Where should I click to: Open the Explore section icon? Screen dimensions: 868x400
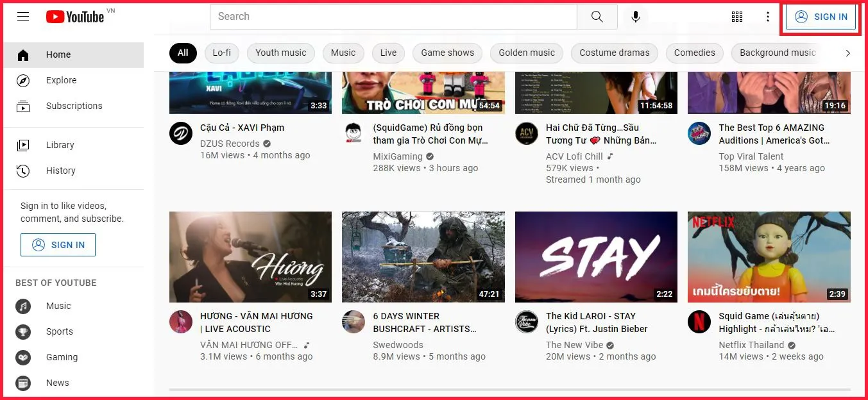(x=23, y=80)
